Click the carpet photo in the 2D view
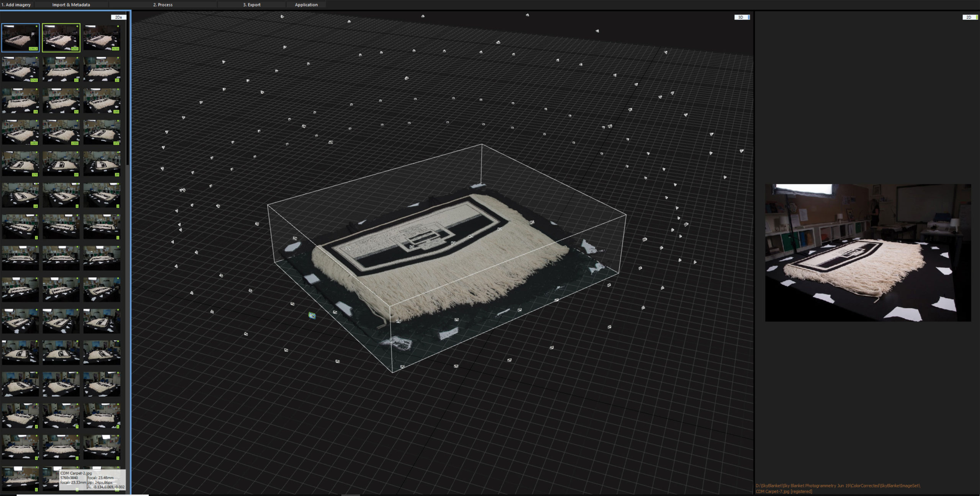Image resolution: width=980 pixels, height=496 pixels. 868,253
